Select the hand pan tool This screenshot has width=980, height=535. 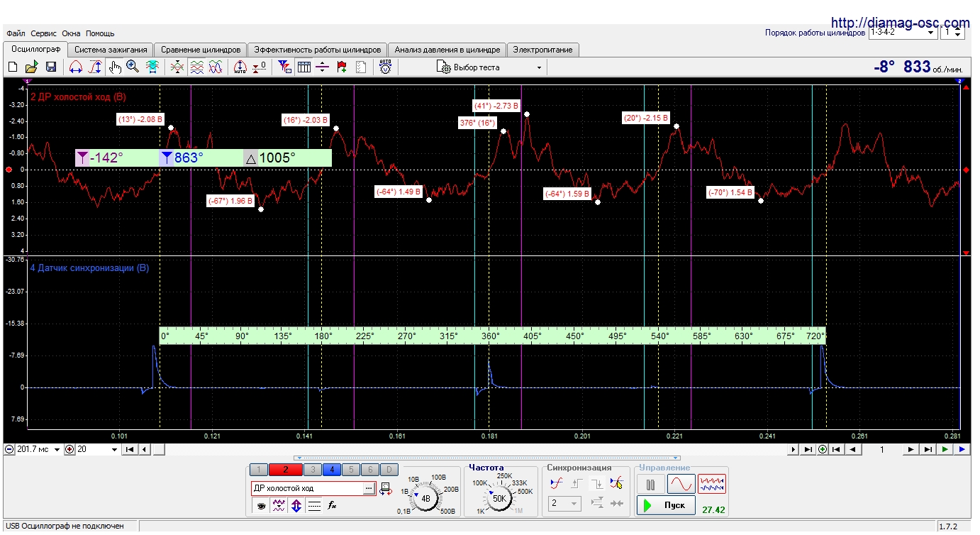tap(115, 67)
